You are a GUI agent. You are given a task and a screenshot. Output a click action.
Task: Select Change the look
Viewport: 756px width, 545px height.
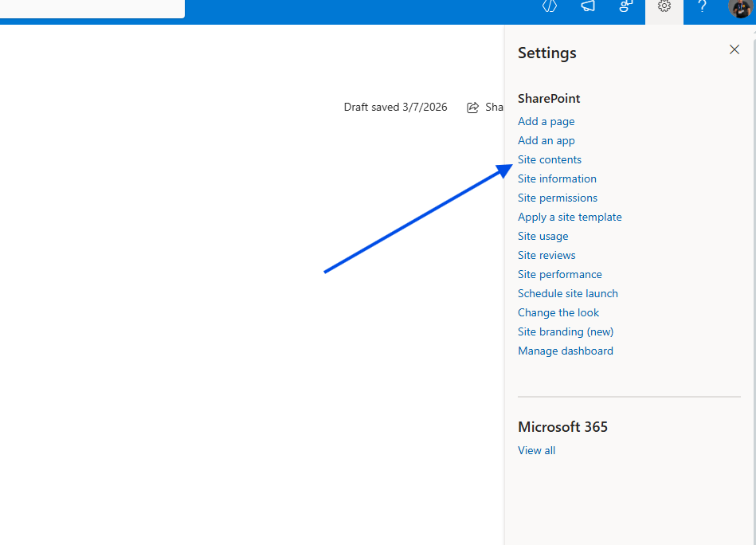(x=558, y=312)
